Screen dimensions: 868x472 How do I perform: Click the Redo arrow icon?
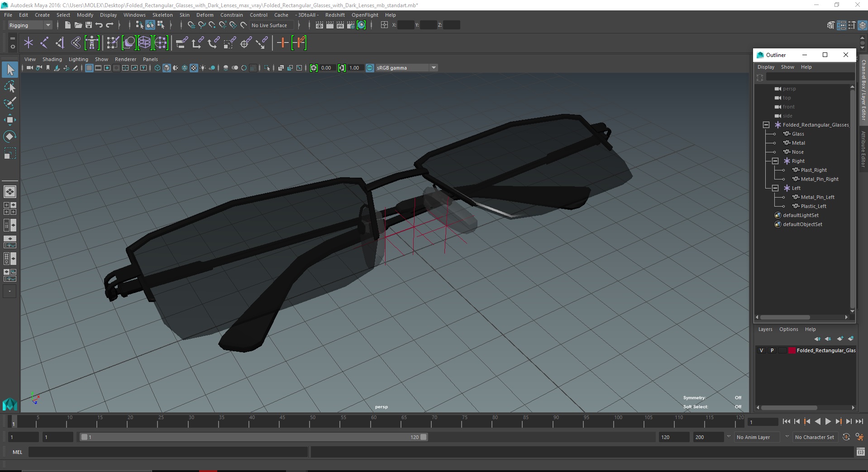[110, 25]
